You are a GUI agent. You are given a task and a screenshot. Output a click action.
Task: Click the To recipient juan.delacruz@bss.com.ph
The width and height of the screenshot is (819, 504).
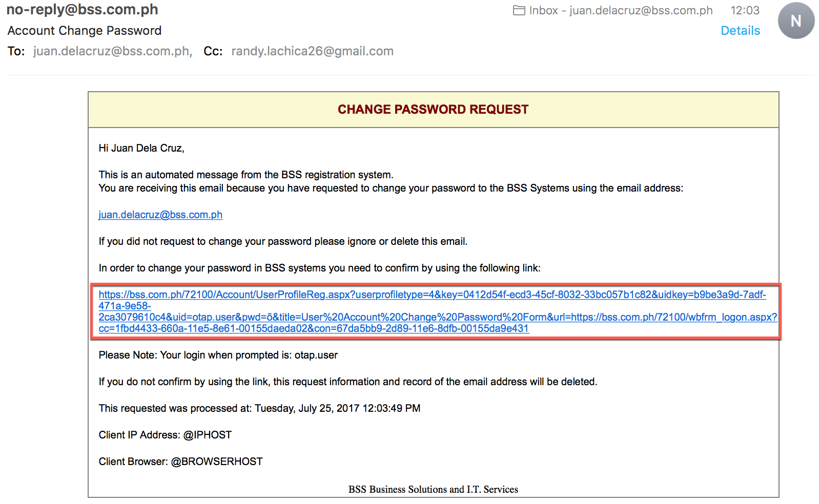tap(113, 51)
